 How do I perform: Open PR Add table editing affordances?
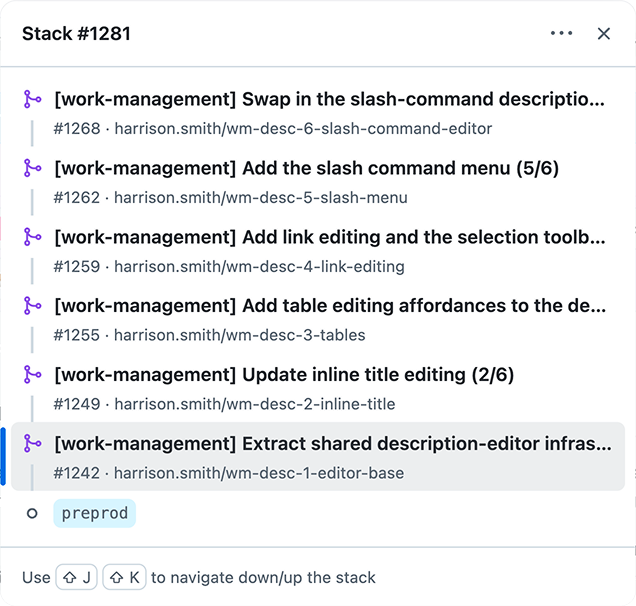coord(330,305)
